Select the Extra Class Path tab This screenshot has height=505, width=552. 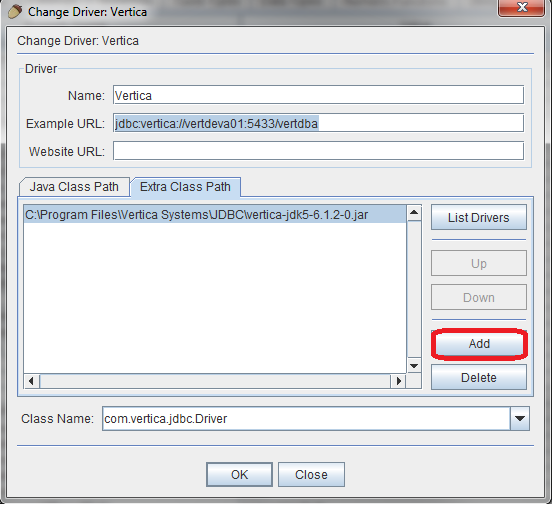186,187
